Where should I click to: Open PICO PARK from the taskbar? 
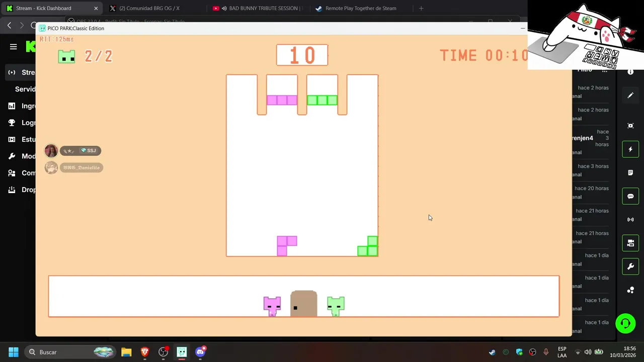coord(182,352)
